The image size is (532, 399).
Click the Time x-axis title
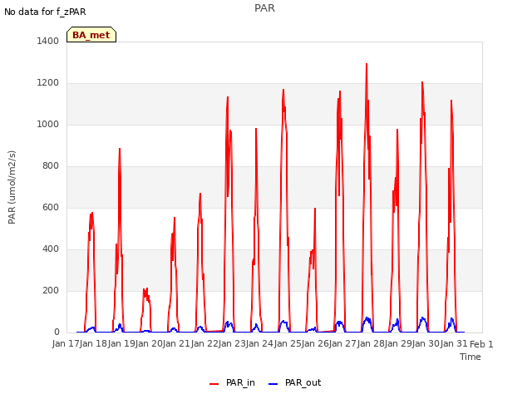pyautogui.click(x=470, y=357)
